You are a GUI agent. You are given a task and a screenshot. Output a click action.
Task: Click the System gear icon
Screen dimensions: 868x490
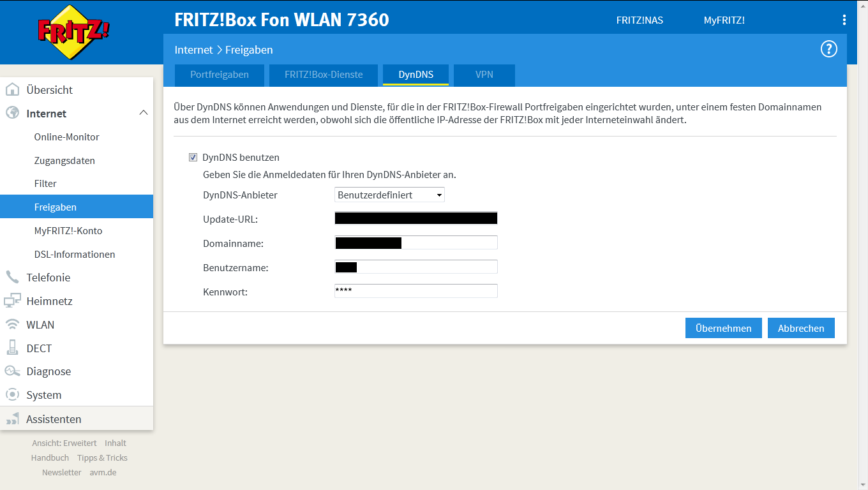(x=13, y=394)
